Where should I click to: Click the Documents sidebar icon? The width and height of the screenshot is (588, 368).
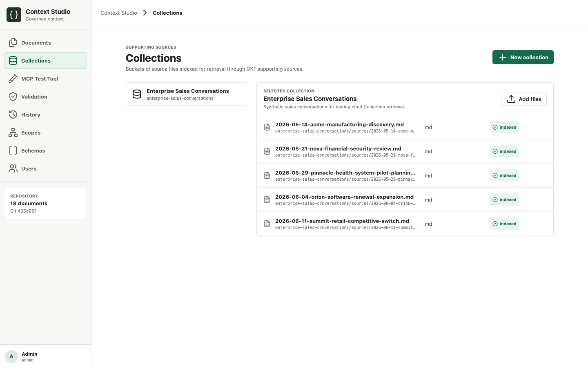(x=13, y=43)
